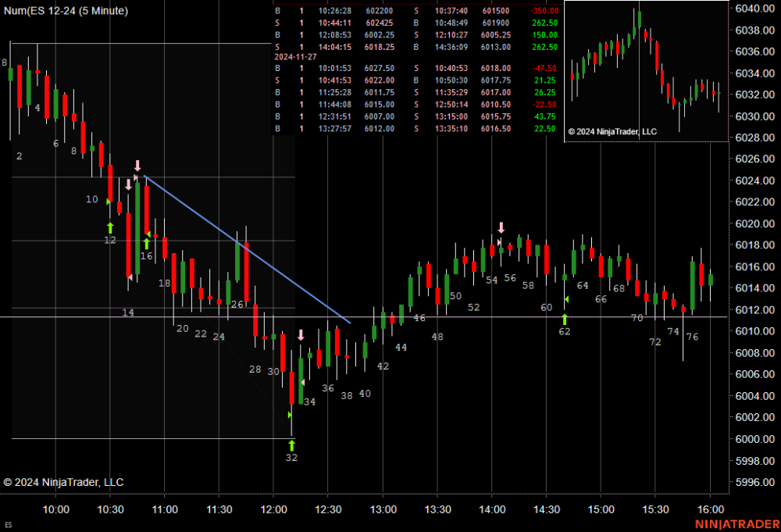Image resolution: width=781 pixels, height=532 pixels.
Task: Click bar number label 76
Action: coord(692,337)
